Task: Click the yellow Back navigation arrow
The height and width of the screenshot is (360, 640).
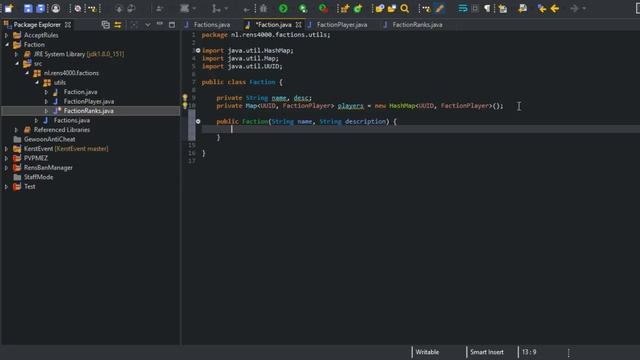Action: click(555, 9)
